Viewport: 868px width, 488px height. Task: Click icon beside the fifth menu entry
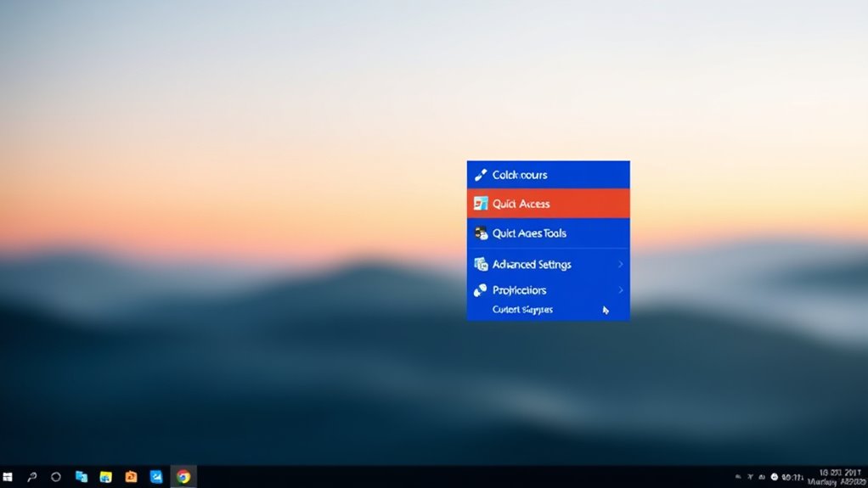pyautogui.click(x=480, y=290)
